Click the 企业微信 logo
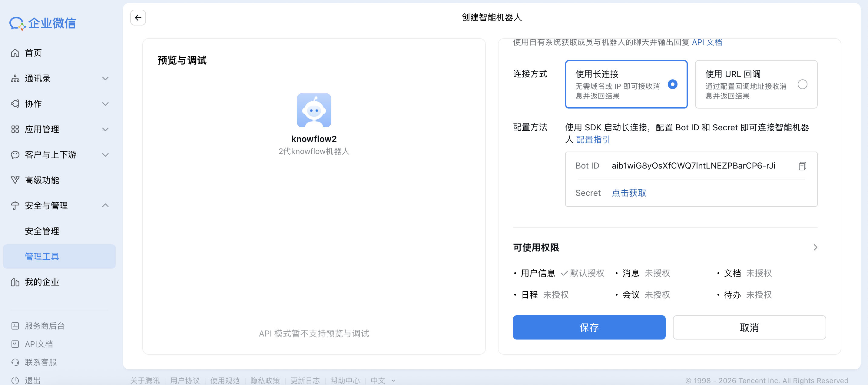 point(43,23)
